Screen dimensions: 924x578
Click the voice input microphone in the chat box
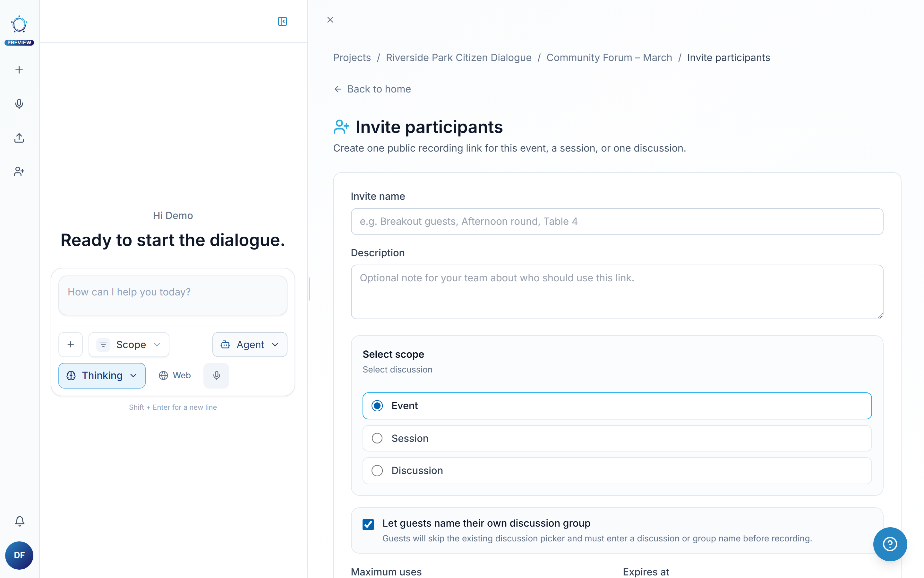217,375
